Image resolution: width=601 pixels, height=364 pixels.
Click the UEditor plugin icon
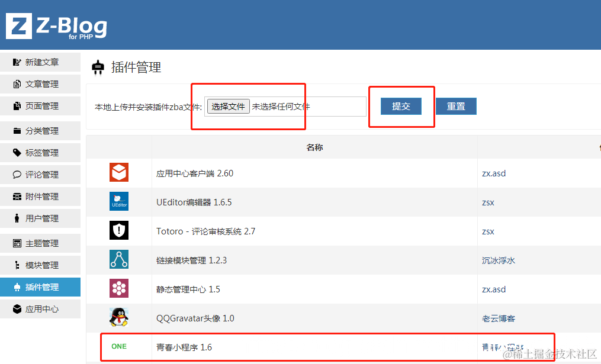119,201
